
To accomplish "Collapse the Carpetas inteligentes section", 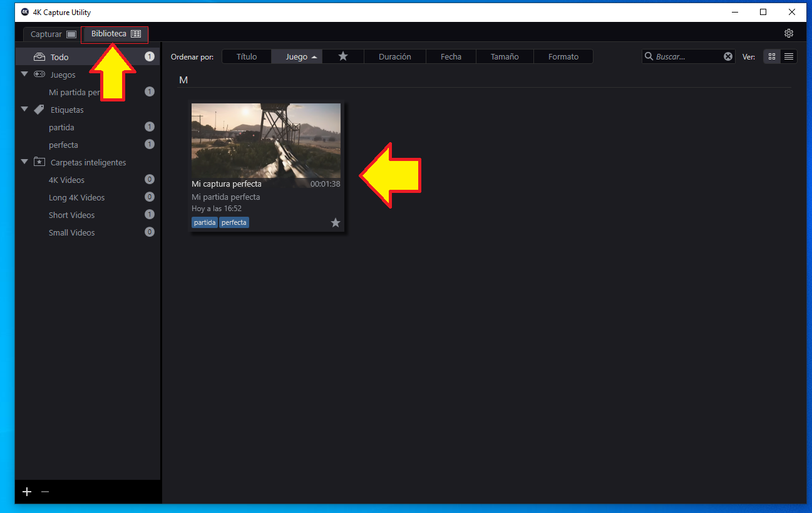I will click(x=24, y=162).
